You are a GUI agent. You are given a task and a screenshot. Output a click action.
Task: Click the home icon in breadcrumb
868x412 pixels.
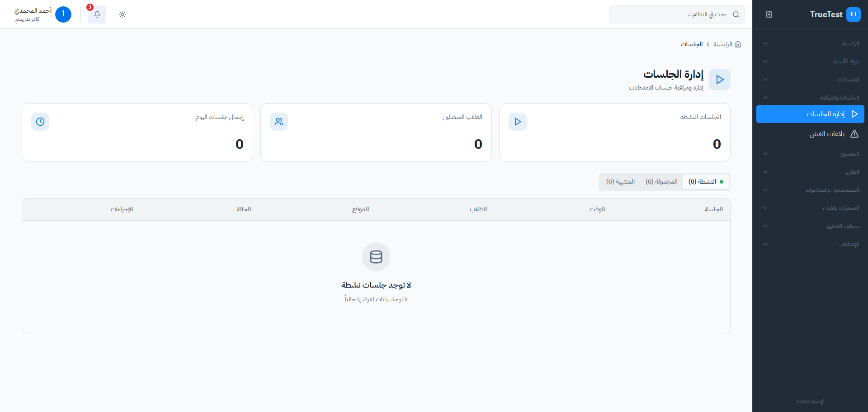point(738,44)
